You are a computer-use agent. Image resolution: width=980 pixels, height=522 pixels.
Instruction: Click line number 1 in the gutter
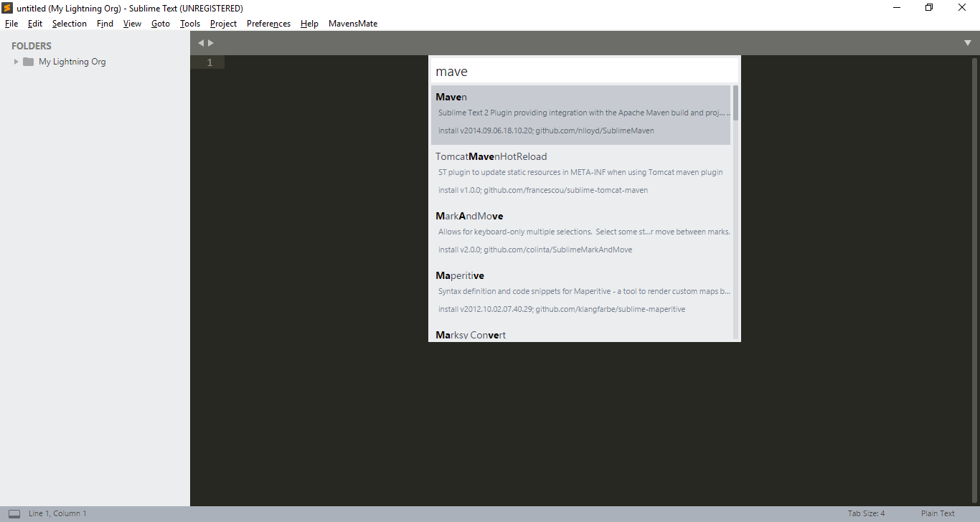coord(209,62)
